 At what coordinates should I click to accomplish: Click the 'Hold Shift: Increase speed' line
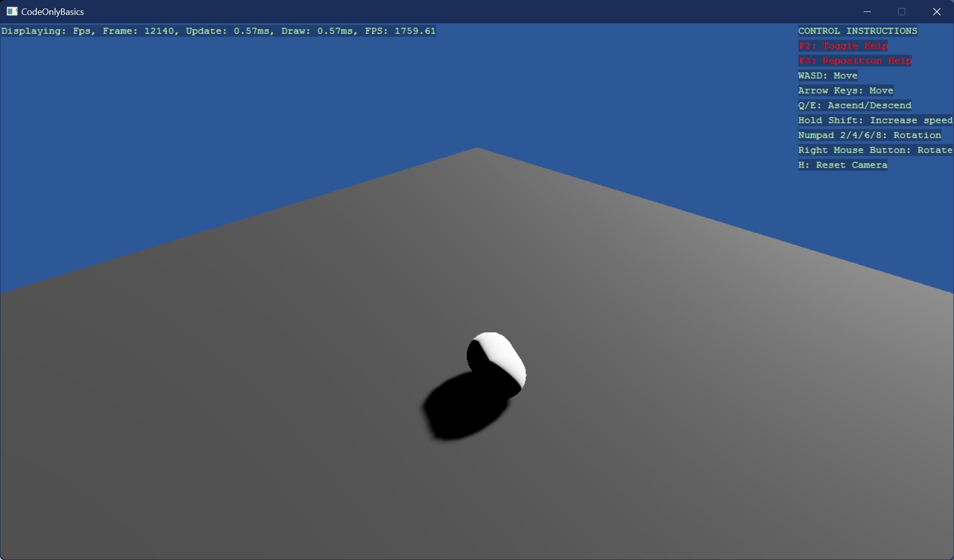pyautogui.click(x=876, y=120)
